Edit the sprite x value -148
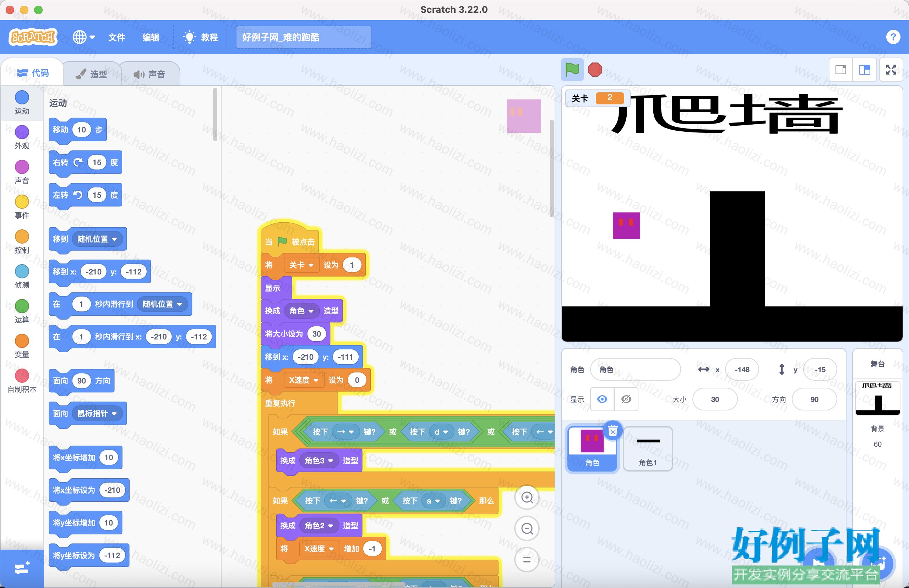Screen dimensions: 909x588 742,369
